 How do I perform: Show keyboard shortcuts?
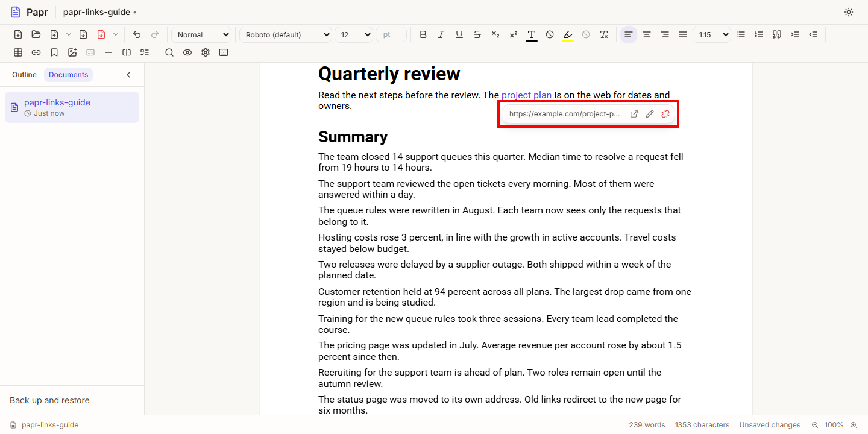pos(224,52)
